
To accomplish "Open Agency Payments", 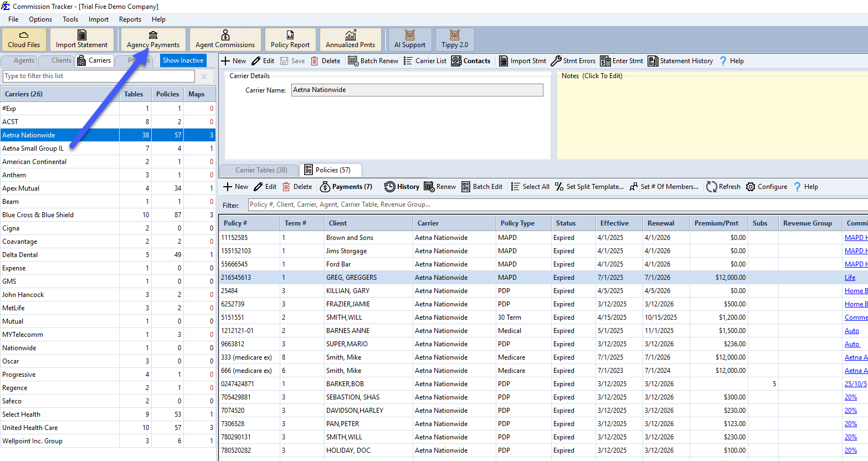I will coord(153,39).
